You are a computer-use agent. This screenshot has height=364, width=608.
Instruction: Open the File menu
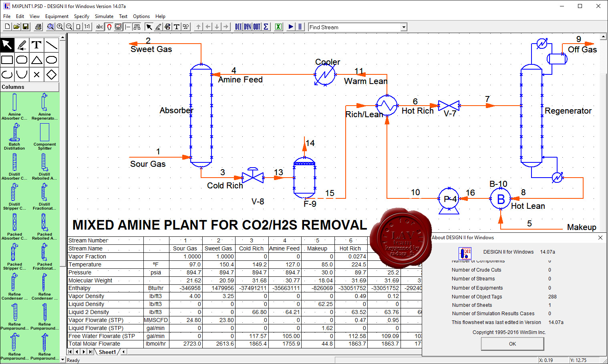click(7, 16)
